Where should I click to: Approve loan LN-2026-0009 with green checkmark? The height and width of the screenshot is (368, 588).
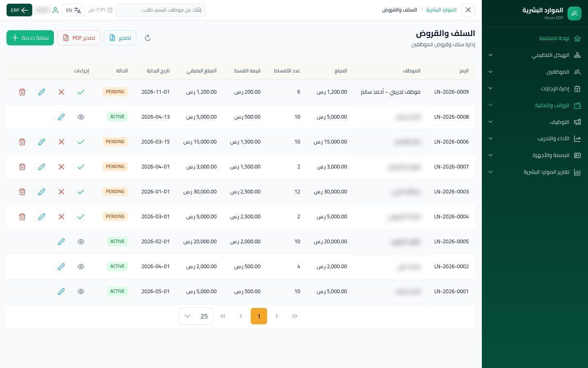tap(81, 92)
